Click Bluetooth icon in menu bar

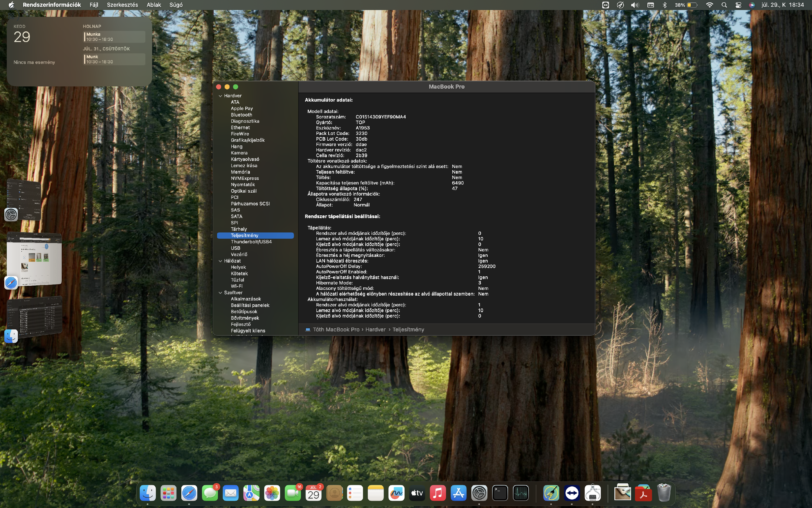665,5
